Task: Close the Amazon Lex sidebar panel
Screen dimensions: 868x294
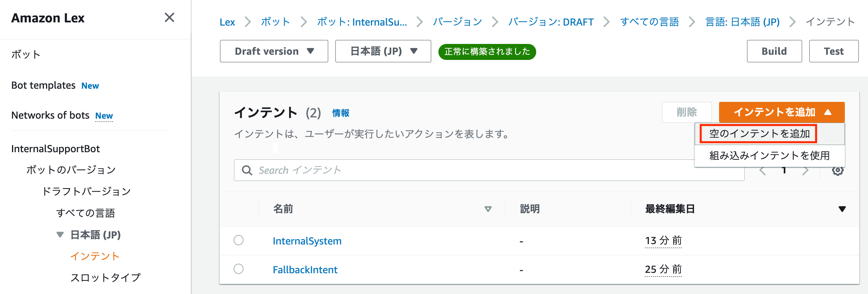Action: 169,18
